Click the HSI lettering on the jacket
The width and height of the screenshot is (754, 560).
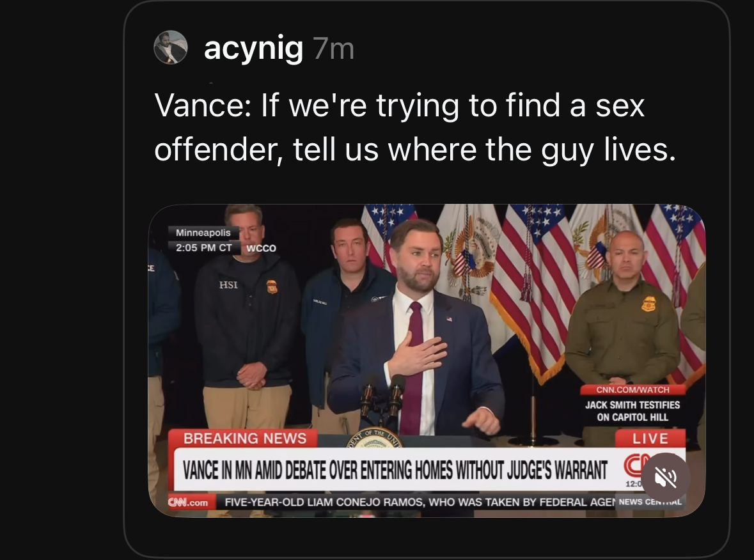click(x=228, y=284)
